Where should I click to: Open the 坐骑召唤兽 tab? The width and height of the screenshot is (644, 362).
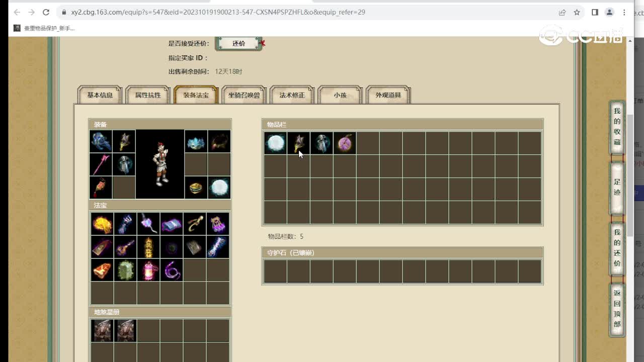tap(244, 95)
